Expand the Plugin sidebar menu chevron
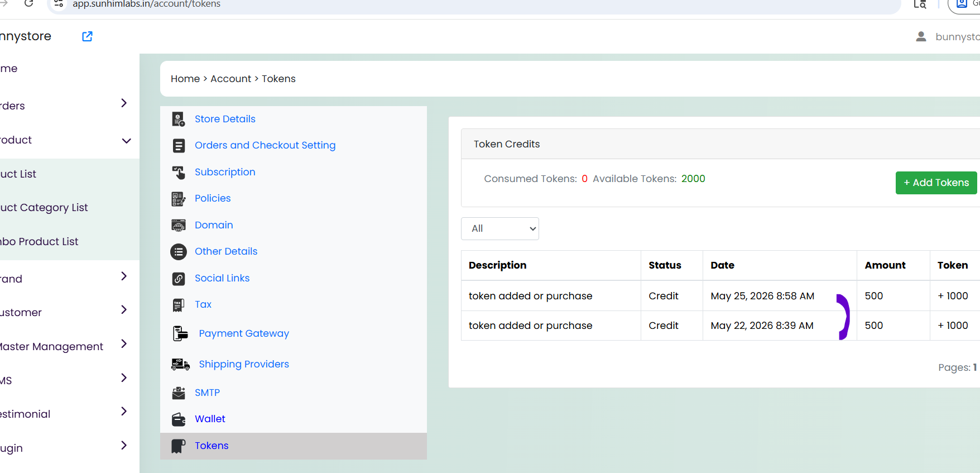Image resolution: width=980 pixels, height=473 pixels. tap(124, 446)
